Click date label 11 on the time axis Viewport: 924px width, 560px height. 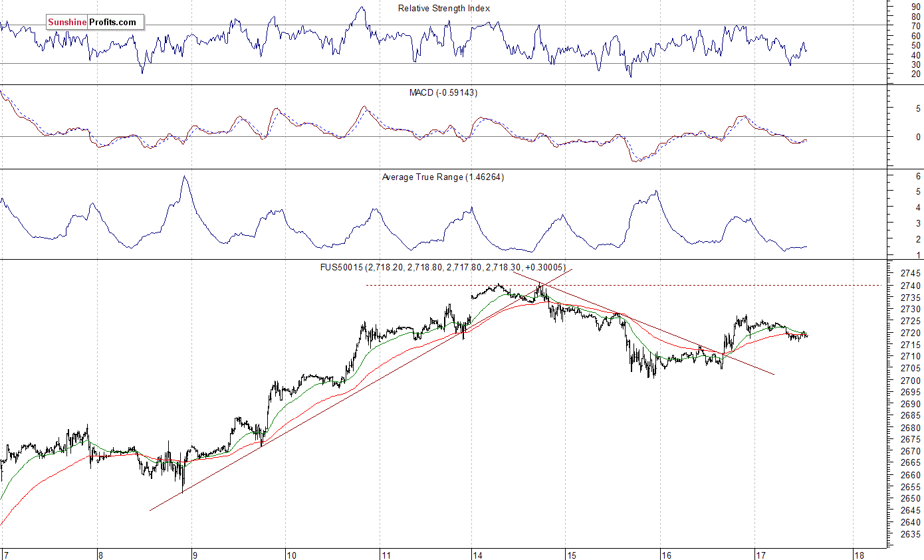point(385,555)
